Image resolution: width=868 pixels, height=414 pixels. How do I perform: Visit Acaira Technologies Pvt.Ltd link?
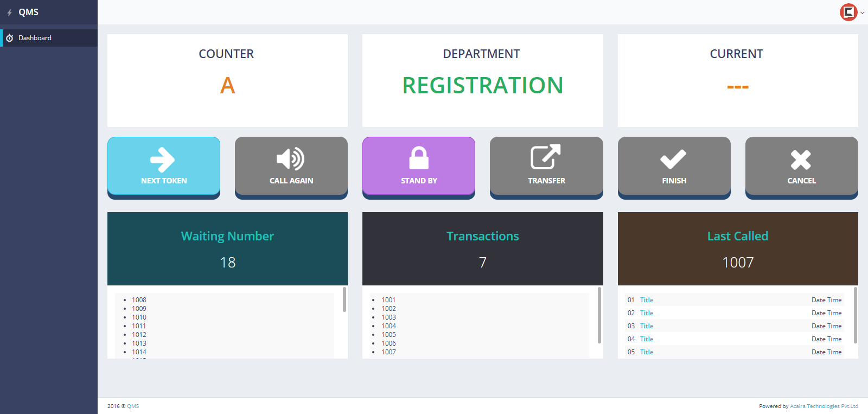tap(824, 406)
